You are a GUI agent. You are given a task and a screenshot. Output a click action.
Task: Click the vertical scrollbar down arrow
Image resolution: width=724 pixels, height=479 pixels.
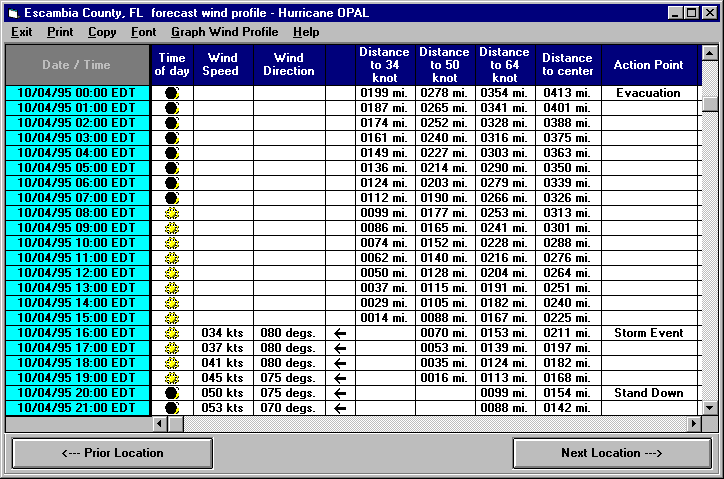pyautogui.click(x=709, y=408)
